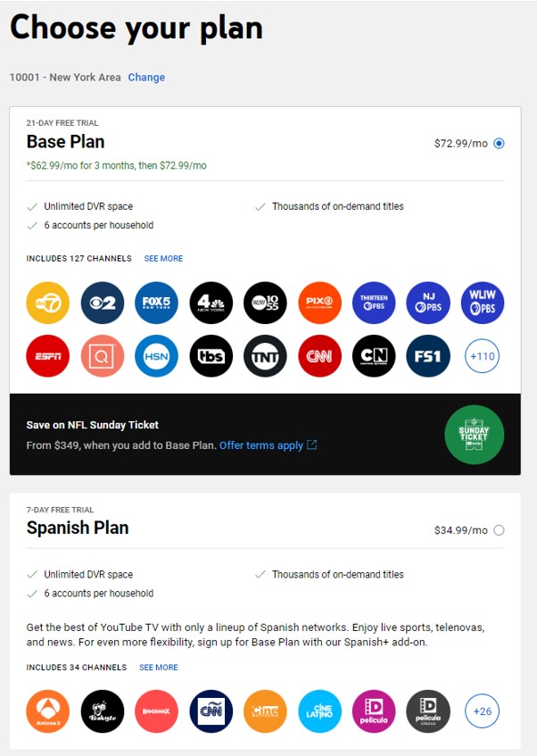
Task: Select the HSN channel icon
Action: tap(155, 355)
